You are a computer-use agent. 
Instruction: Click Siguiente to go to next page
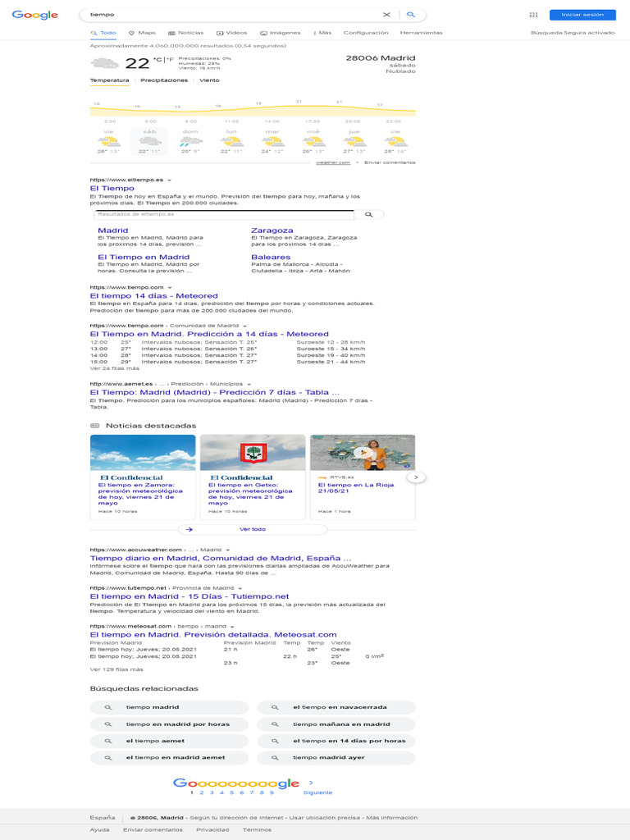pos(317,792)
